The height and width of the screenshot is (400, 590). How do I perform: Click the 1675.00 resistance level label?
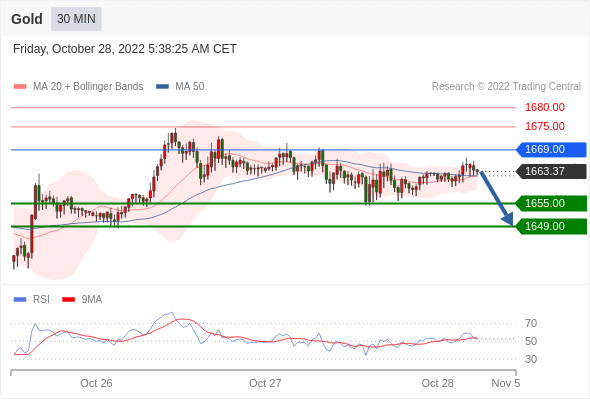(545, 126)
